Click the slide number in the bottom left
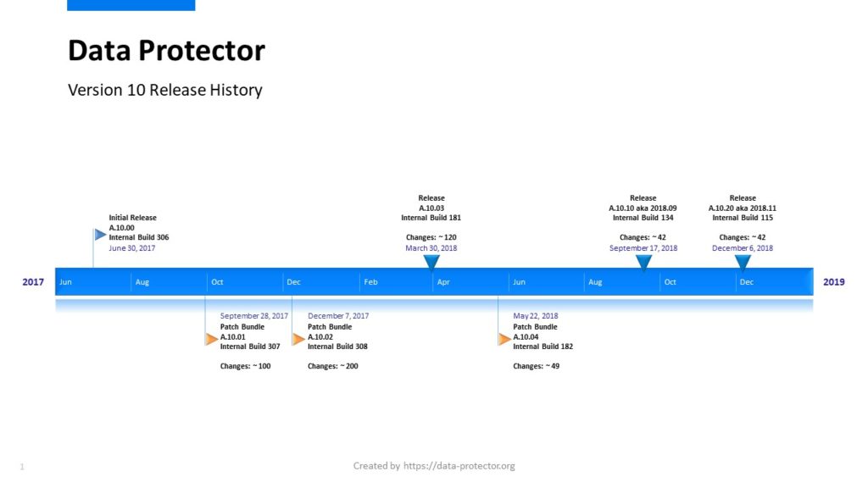Screen dimensions: 868x488 pos(22,467)
